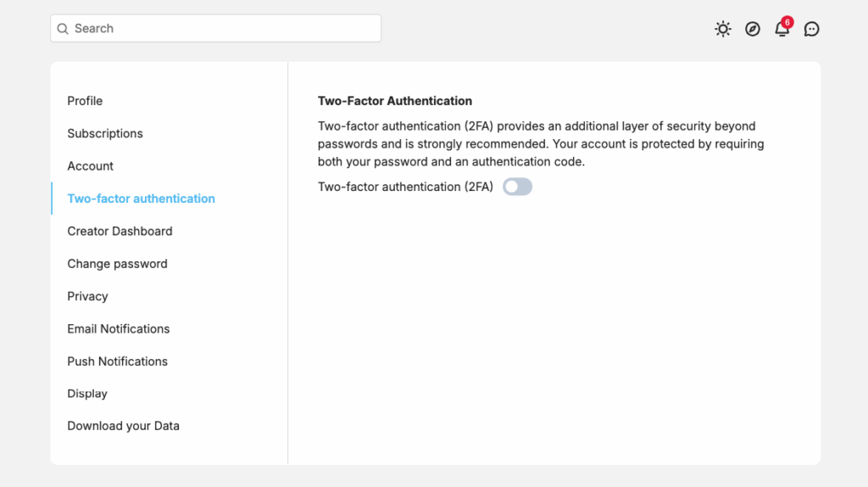Open Email Notifications settings
This screenshot has height=487, width=868.
[119, 329]
